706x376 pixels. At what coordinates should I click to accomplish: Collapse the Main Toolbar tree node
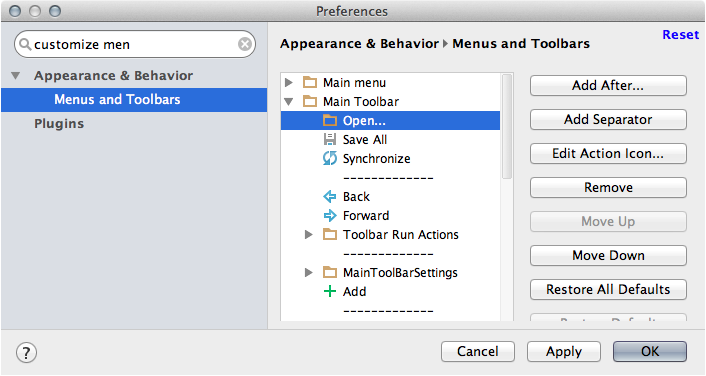(x=289, y=102)
